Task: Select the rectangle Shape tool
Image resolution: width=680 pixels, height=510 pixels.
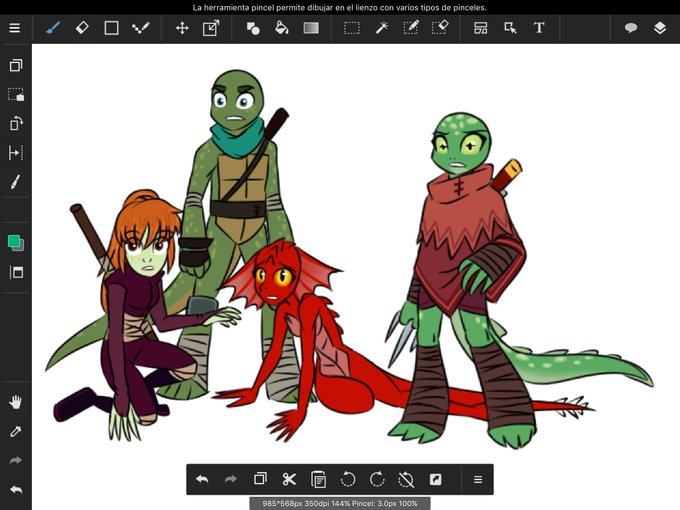Action: click(x=111, y=28)
